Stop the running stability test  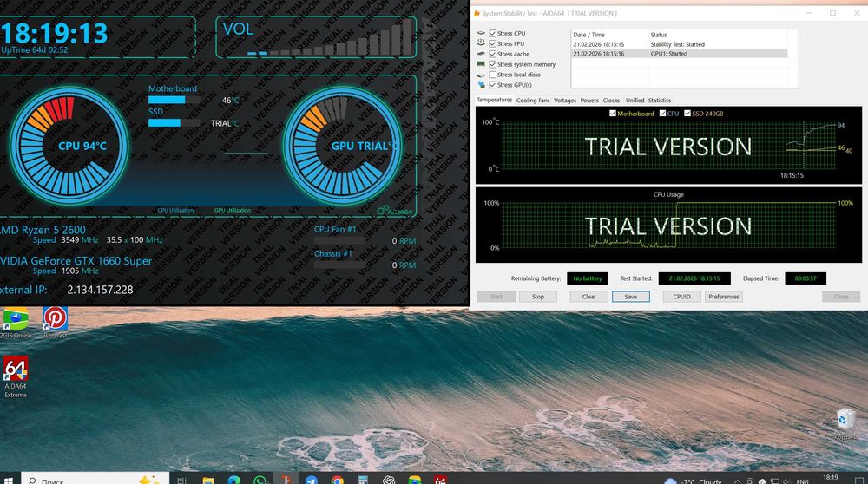click(538, 297)
